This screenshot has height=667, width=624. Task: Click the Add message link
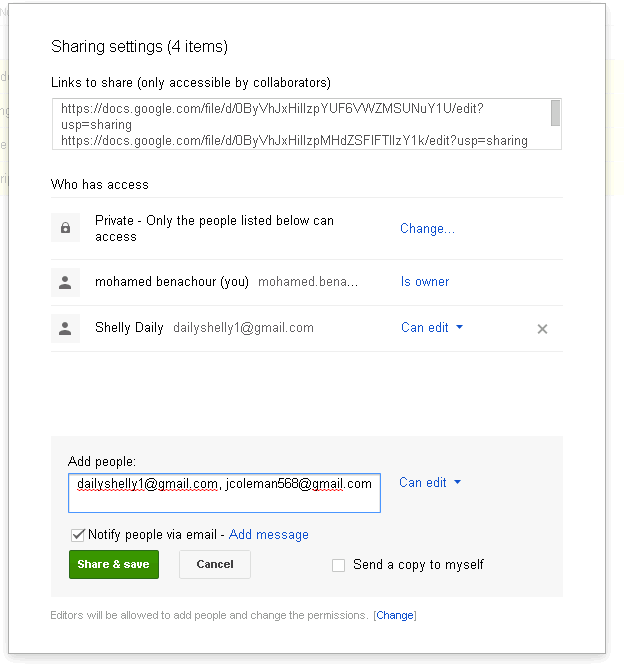[268, 535]
